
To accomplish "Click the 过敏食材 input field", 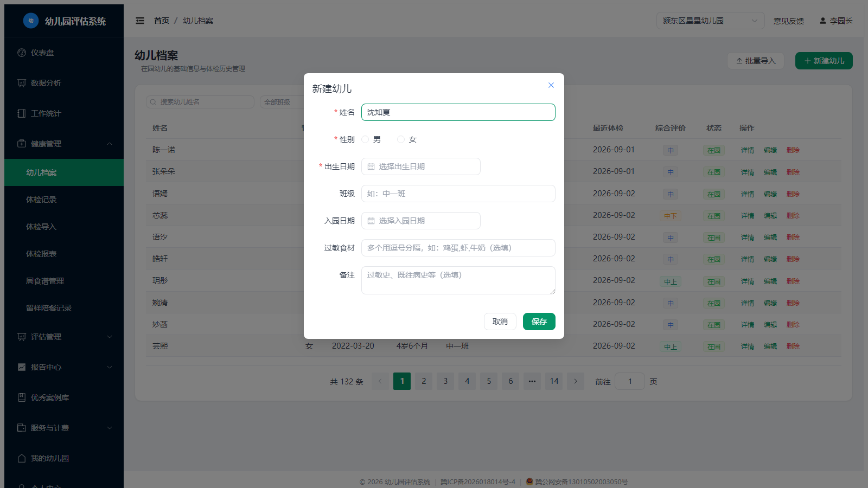I will pyautogui.click(x=458, y=248).
